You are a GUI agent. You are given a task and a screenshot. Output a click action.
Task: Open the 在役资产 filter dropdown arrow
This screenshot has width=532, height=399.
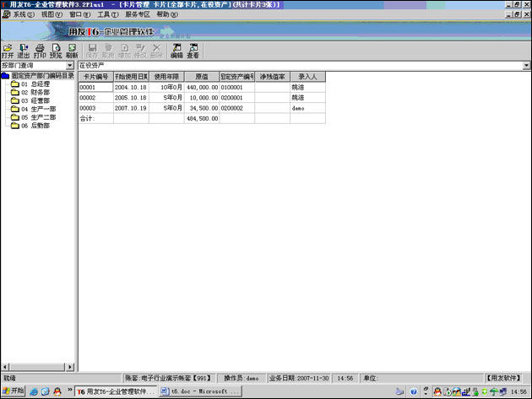[526, 66]
